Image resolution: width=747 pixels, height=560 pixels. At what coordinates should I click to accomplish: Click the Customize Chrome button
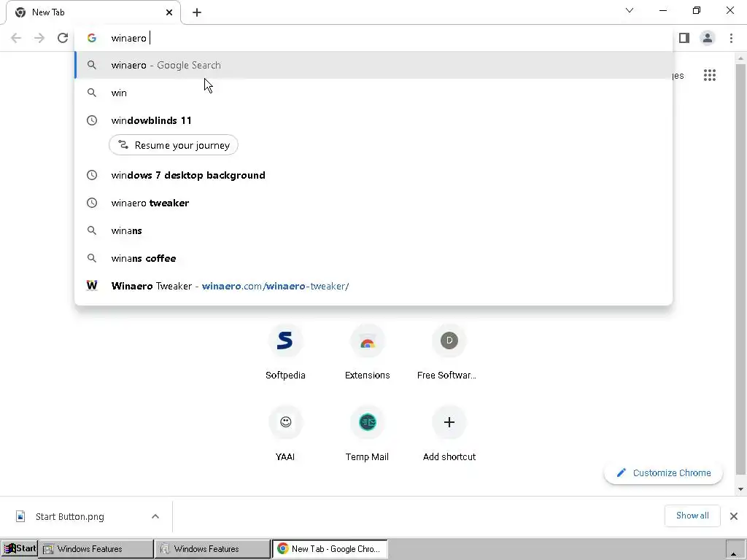coord(663,472)
